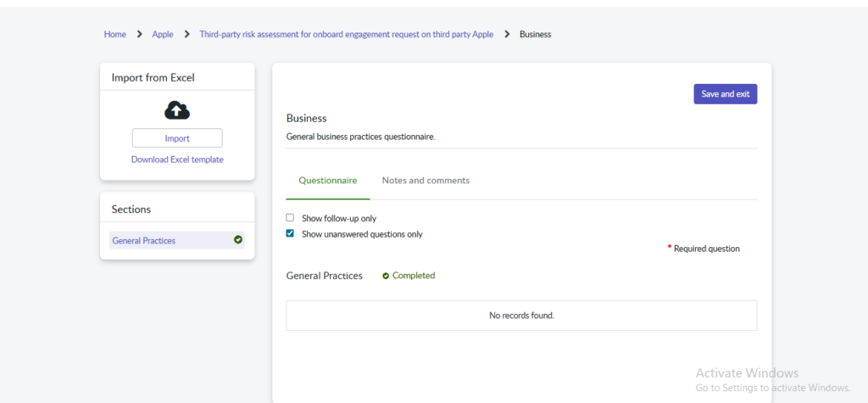Open Third-party risk assessment breadcrumb link
Screen dimensions: 868x403
click(346, 35)
